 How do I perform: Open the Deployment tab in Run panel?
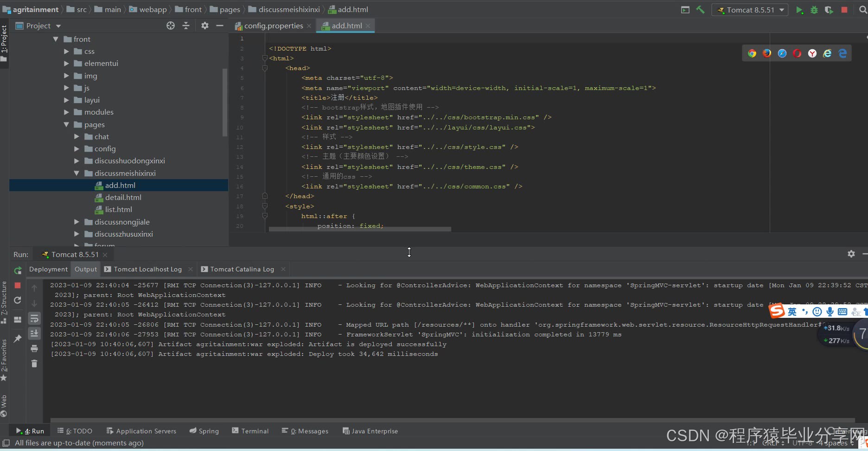pos(48,269)
